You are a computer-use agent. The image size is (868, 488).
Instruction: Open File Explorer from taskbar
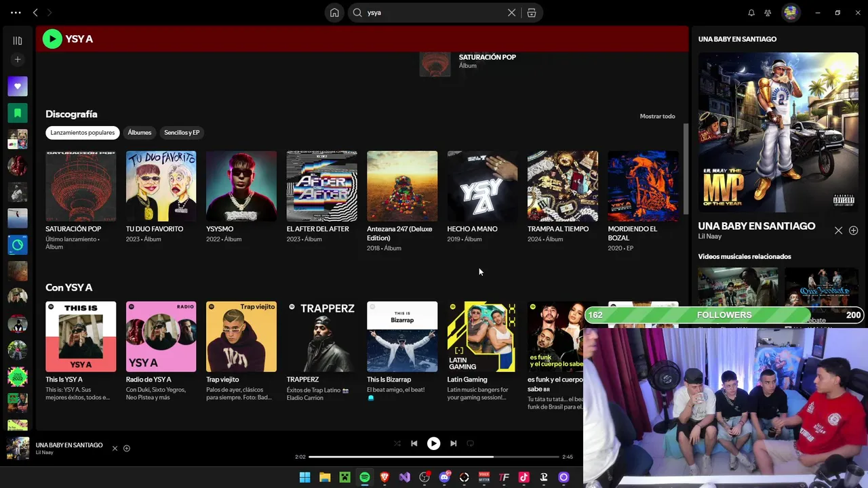pyautogui.click(x=325, y=477)
